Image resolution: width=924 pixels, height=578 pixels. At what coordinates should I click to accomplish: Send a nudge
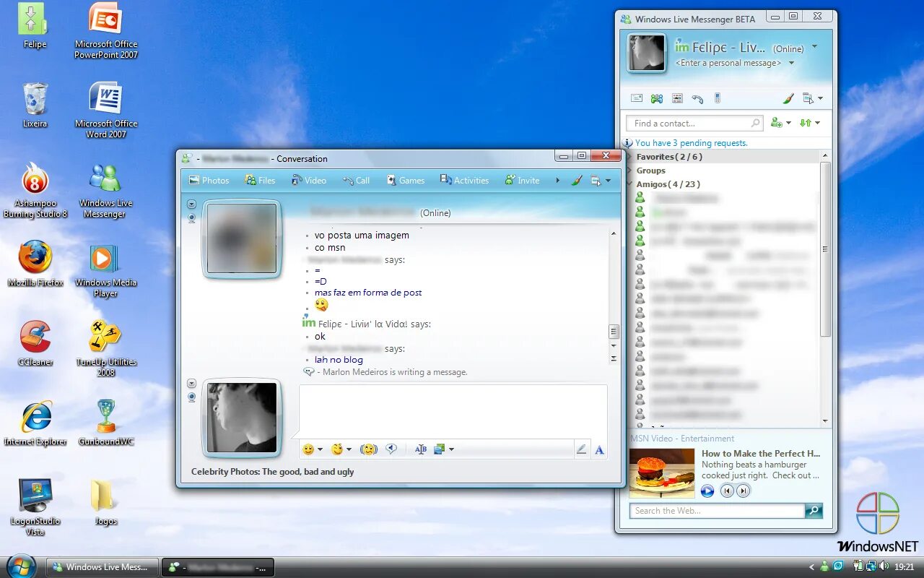(369, 449)
